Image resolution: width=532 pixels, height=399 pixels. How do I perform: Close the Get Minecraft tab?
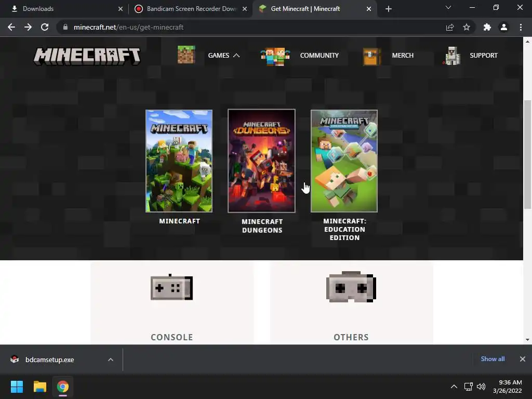click(369, 9)
